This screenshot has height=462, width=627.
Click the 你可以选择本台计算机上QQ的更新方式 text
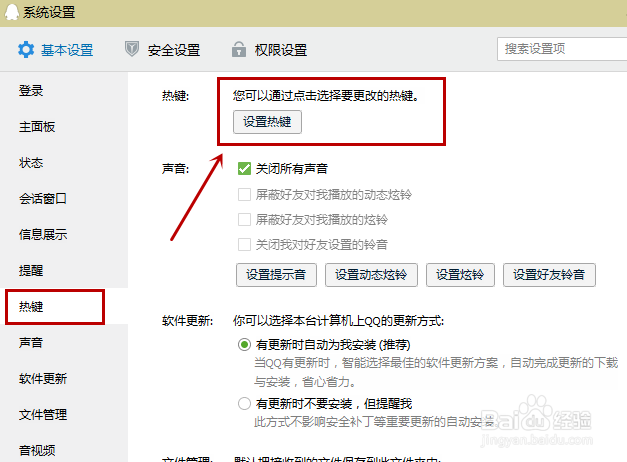point(338,321)
